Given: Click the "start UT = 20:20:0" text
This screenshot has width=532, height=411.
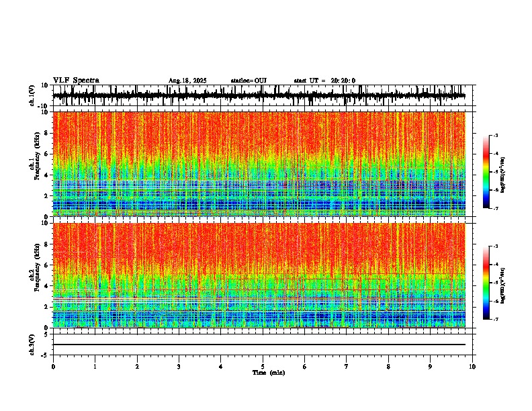Looking at the screenshot, I should pos(324,81).
